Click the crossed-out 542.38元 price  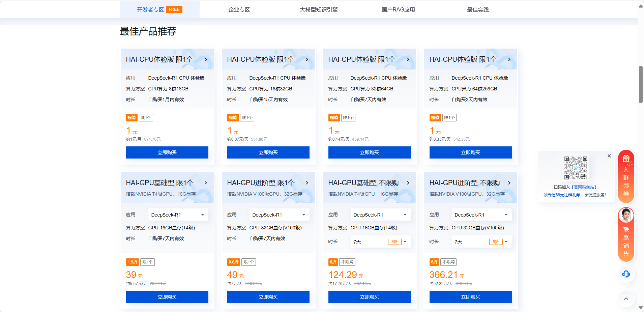(462, 139)
